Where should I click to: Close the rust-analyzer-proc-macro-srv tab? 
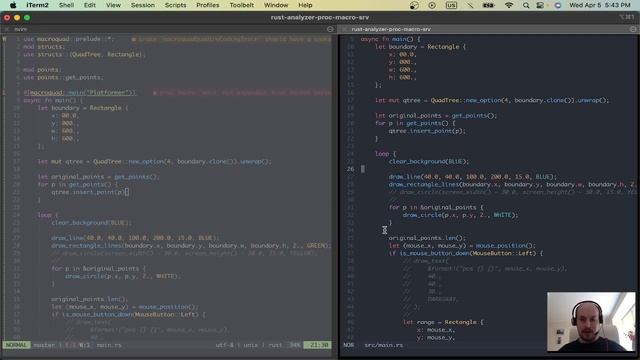pyautogui.click(x=344, y=29)
